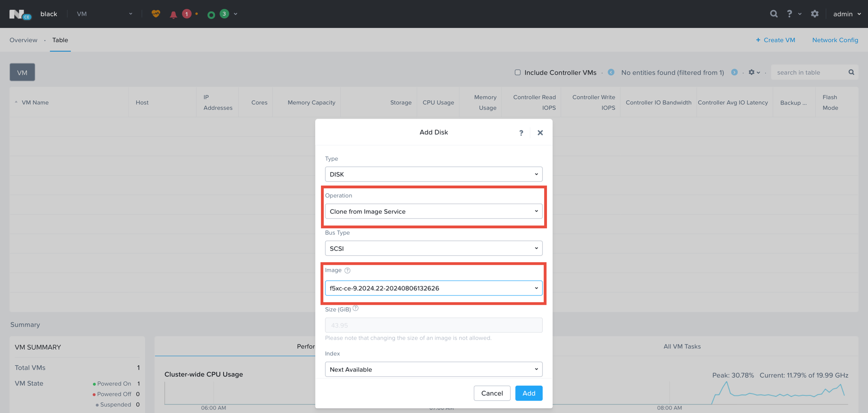Click the Create VM link
The width and height of the screenshot is (868, 413).
(x=775, y=40)
